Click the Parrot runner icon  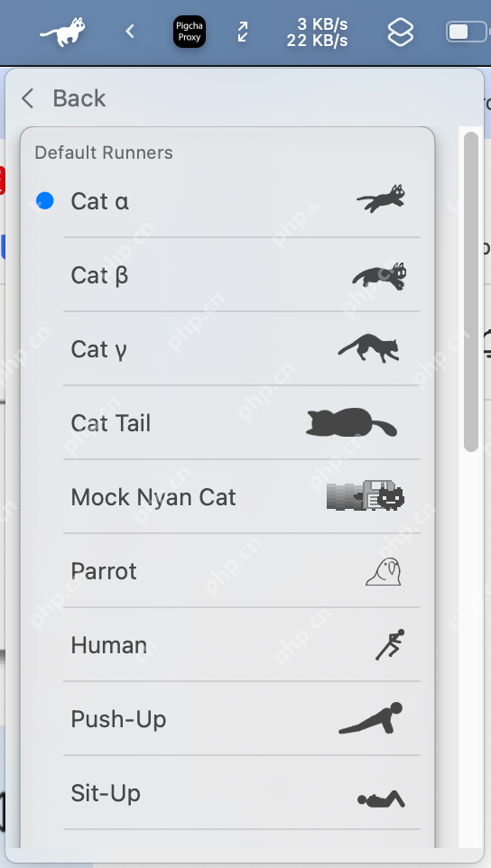(383, 571)
